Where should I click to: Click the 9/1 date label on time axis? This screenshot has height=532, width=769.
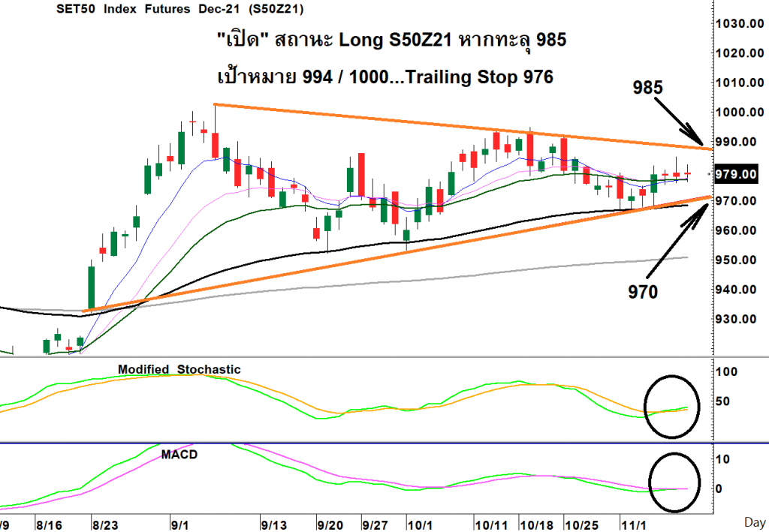point(179,526)
